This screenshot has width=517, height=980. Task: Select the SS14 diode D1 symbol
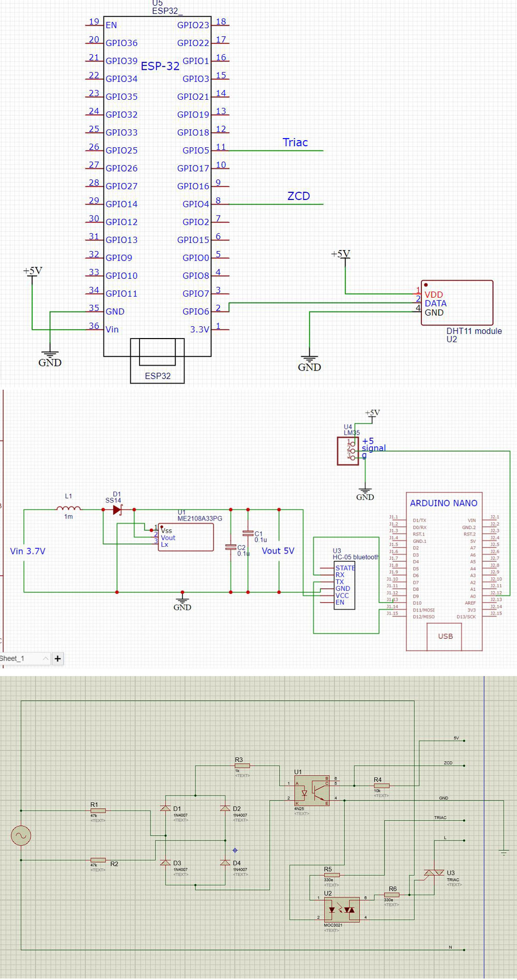pos(117,510)
